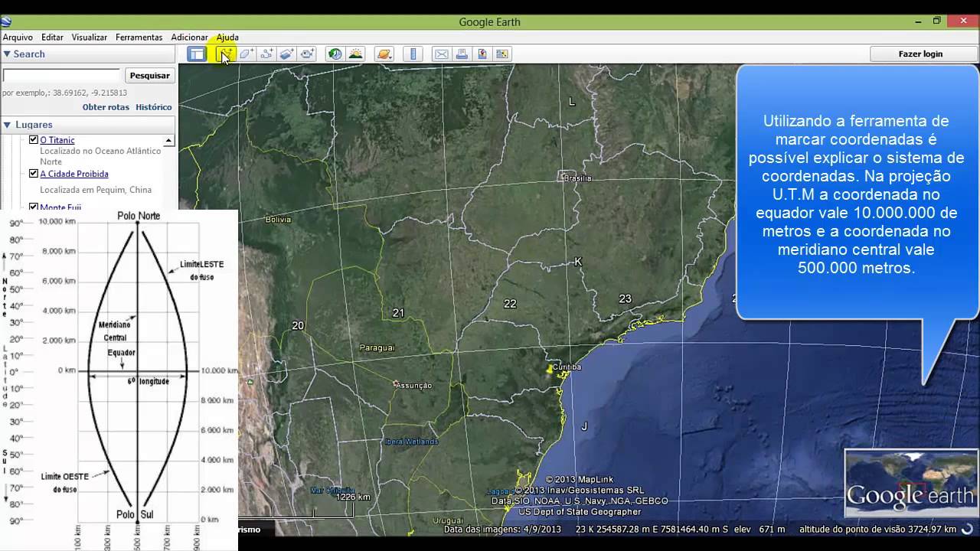Click the Bolívia country label
This screenshot has width=980, height=551.
click(278, 220)
